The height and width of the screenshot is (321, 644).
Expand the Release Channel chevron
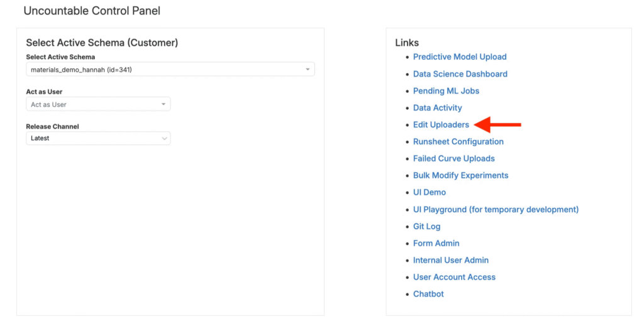click(164, 138)
